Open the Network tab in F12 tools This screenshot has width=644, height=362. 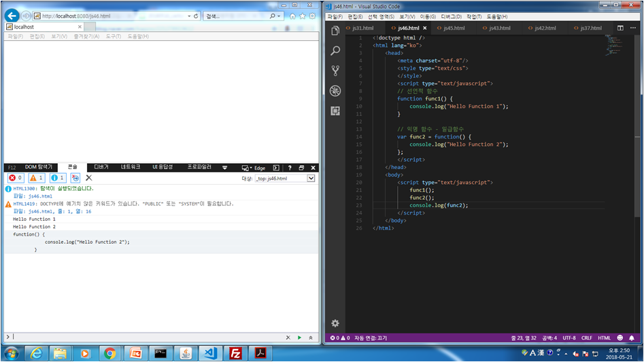(x=131, y=167)
